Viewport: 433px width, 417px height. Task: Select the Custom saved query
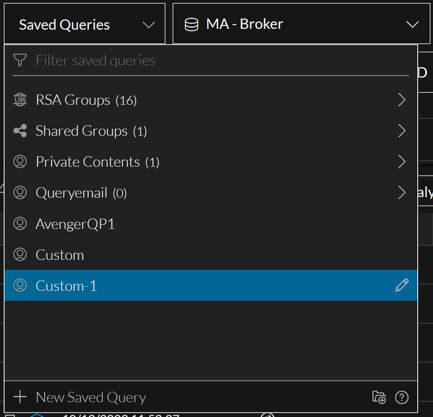pos(211,255)
